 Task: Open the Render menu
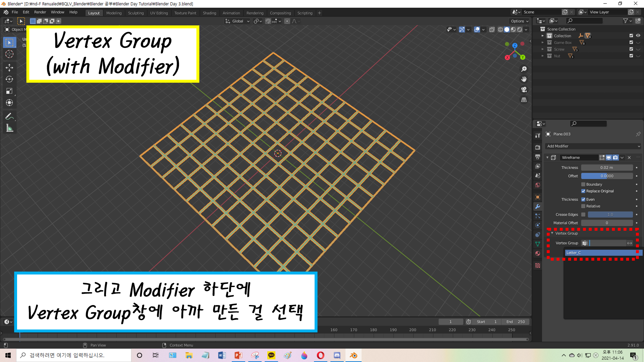(40, 12)
